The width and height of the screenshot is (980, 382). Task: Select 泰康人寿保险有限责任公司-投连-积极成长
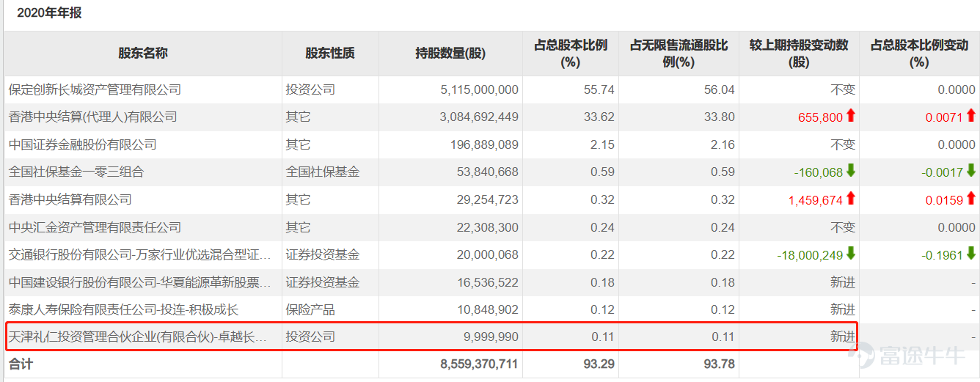tap(123, 310)
